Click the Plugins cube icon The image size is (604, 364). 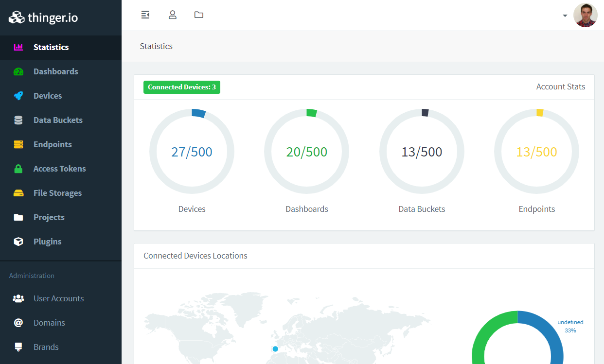point(18,242)
